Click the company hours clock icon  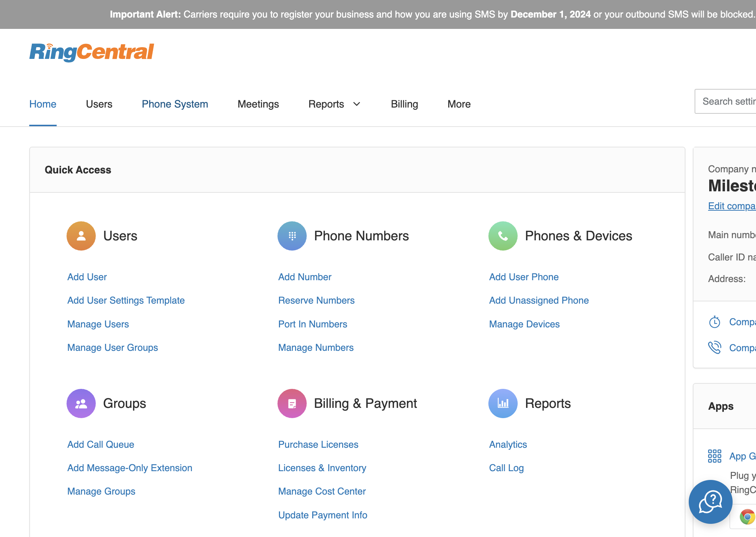(715, 322)
